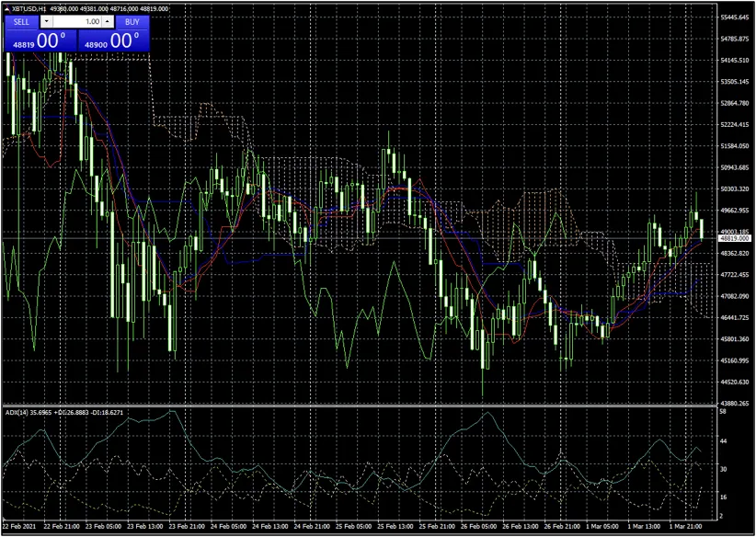Click the 50303.320 price axis value
Image resolution: width=756 pixels, height=537 pixels.
(x=735, y=189)
